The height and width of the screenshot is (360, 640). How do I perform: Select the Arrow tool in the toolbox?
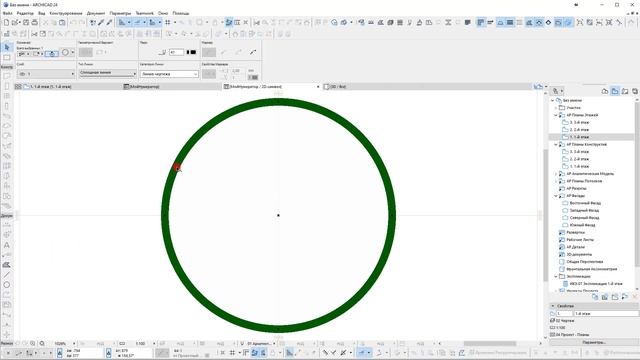7,48
